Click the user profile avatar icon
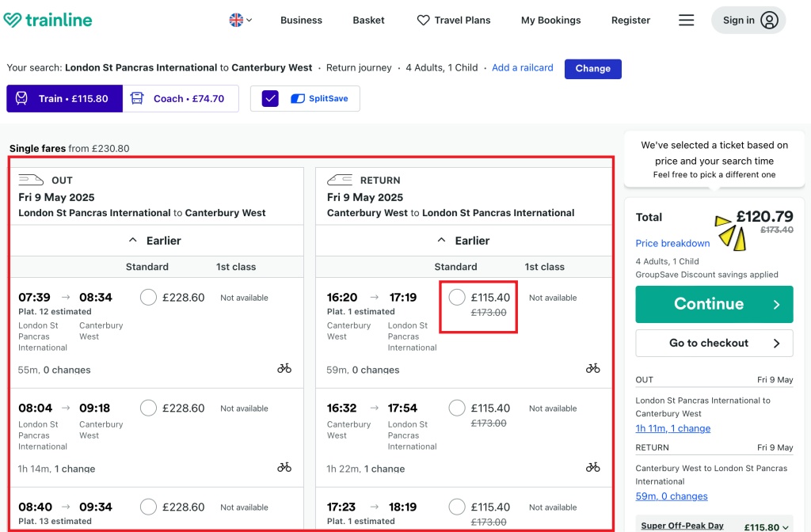 (769, 20)
